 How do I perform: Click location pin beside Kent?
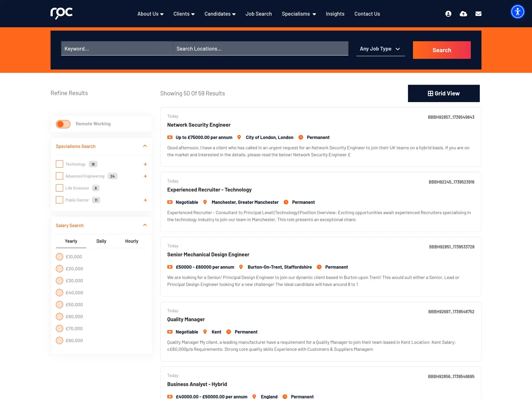coord(205,332)
